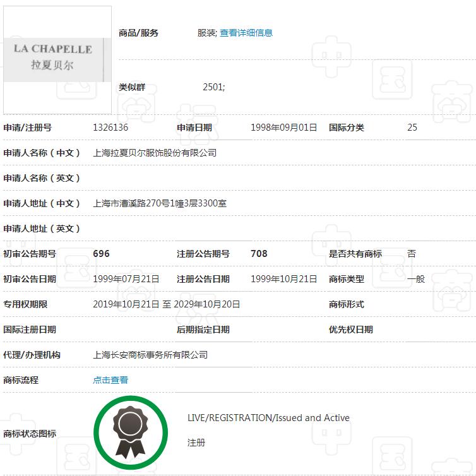
Task: Select the 是否共有商标 label
Action: coord(355,254)
